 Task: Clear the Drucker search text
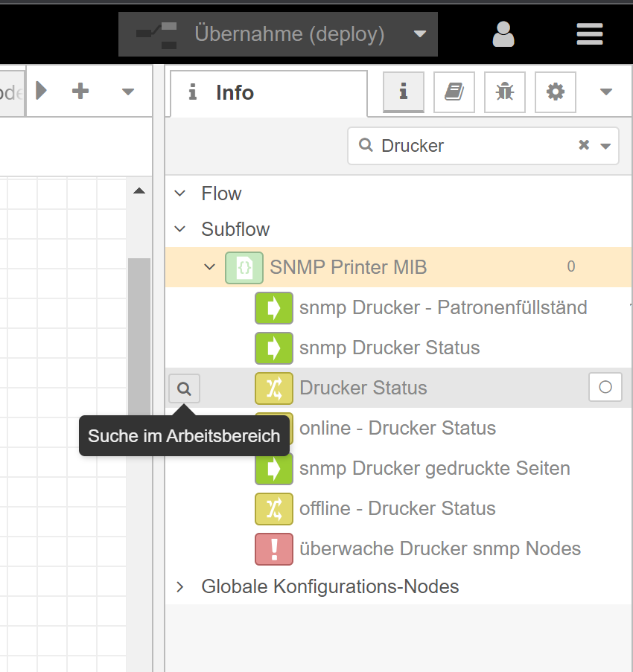pos(584,145)
